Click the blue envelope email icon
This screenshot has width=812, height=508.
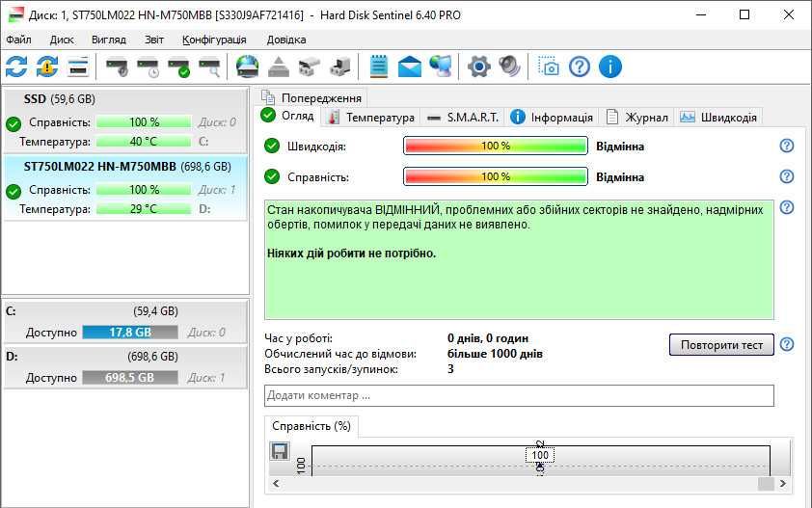pos(410,67)
